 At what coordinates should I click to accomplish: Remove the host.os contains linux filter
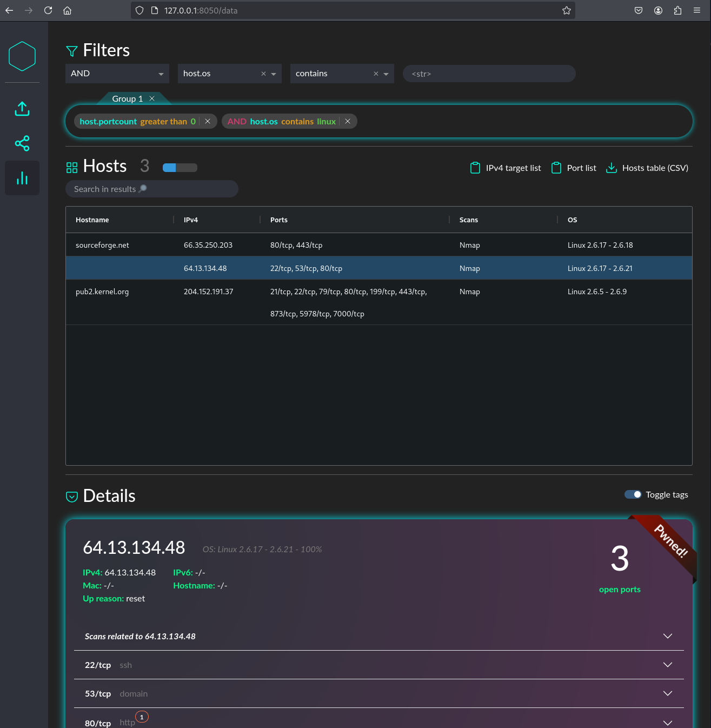(348, 122)
